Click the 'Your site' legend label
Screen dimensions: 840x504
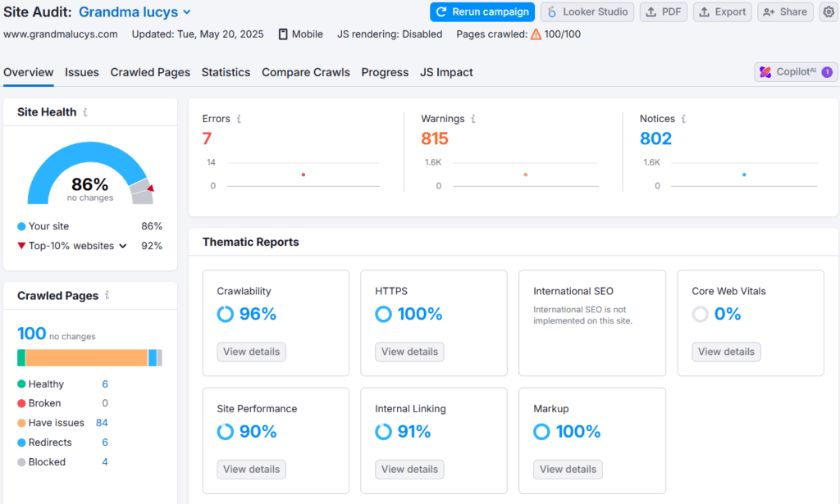48,226
